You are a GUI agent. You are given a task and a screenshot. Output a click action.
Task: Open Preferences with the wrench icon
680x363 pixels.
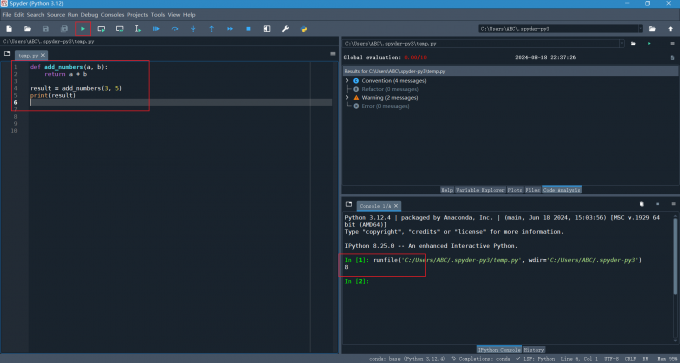(285, 29)
